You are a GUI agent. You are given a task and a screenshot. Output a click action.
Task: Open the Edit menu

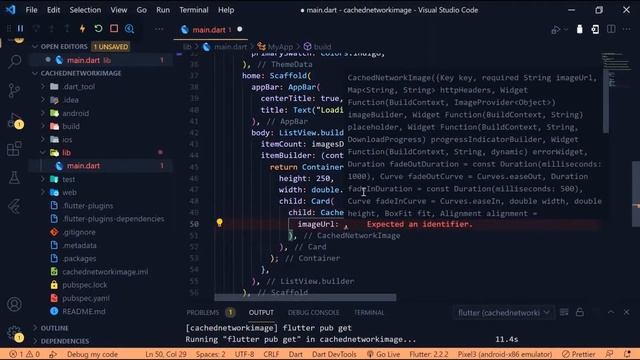click(53, 10)
